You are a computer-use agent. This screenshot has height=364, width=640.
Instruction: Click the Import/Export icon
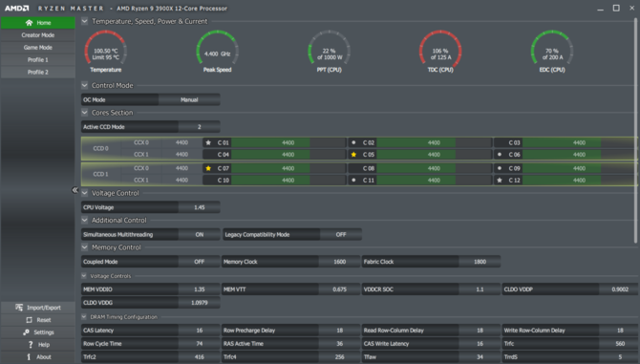pos(19,308)
